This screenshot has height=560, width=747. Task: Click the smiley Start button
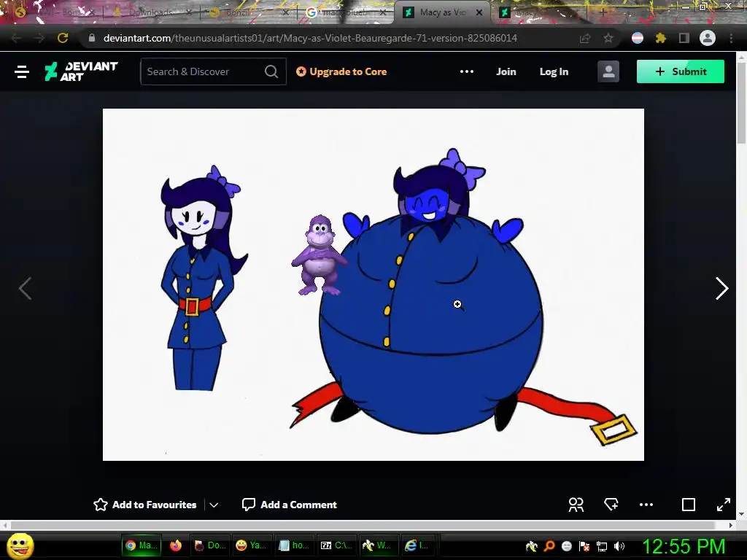pos(21,545)
